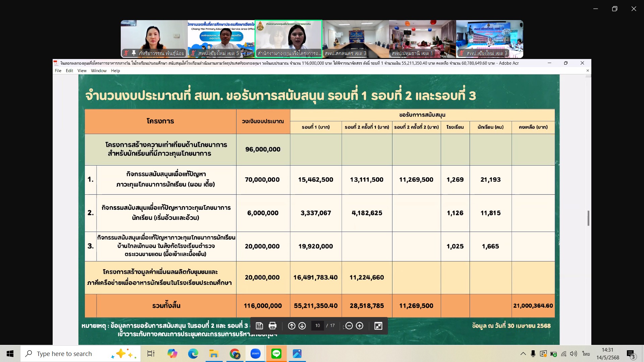Click the โครงการ column header
Viewport: 644px width, 362px height.
point(160,121)
